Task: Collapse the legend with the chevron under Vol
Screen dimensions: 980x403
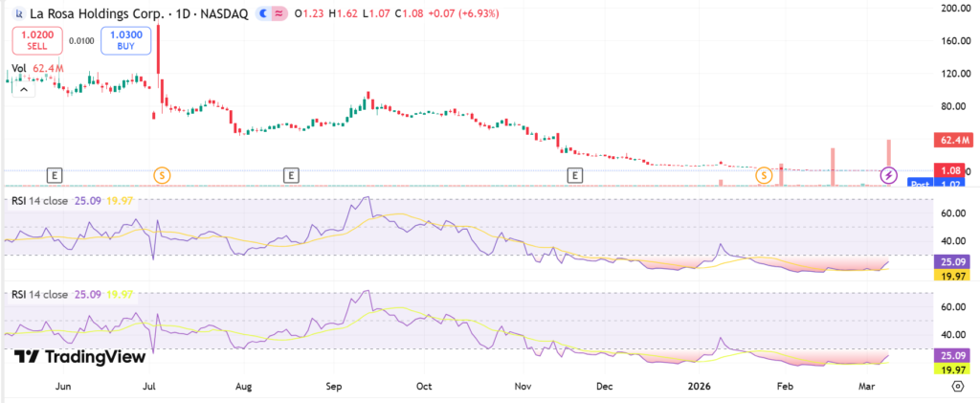Action: 24,89
